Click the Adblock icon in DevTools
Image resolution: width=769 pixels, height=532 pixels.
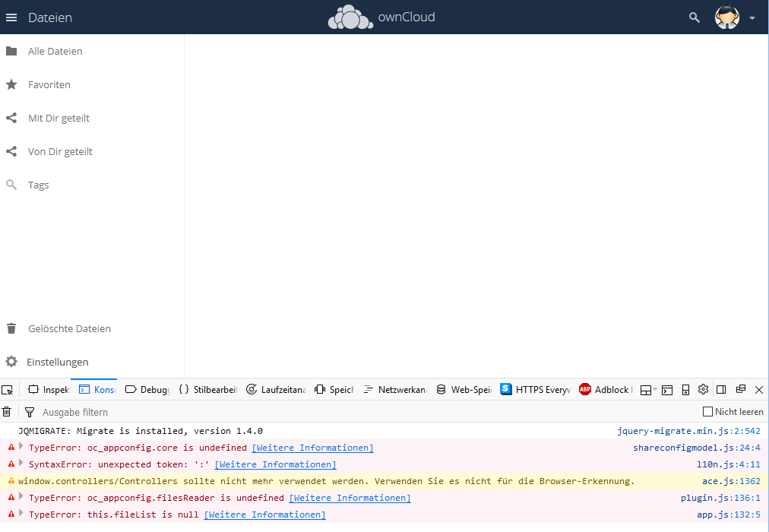click(584, 389)
